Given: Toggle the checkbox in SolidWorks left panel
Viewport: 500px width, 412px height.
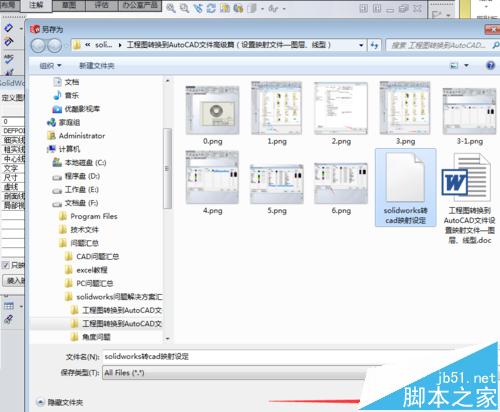Looking at the screenshot, I should point(6,265).
